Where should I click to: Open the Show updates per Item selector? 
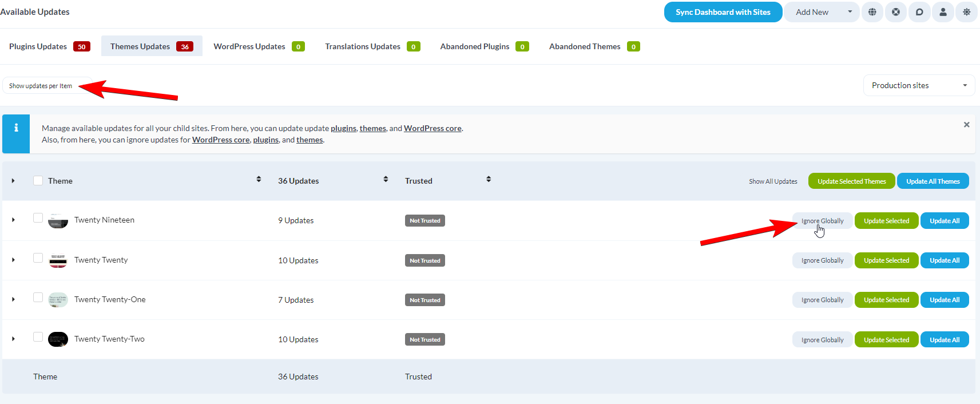point(46,86)
